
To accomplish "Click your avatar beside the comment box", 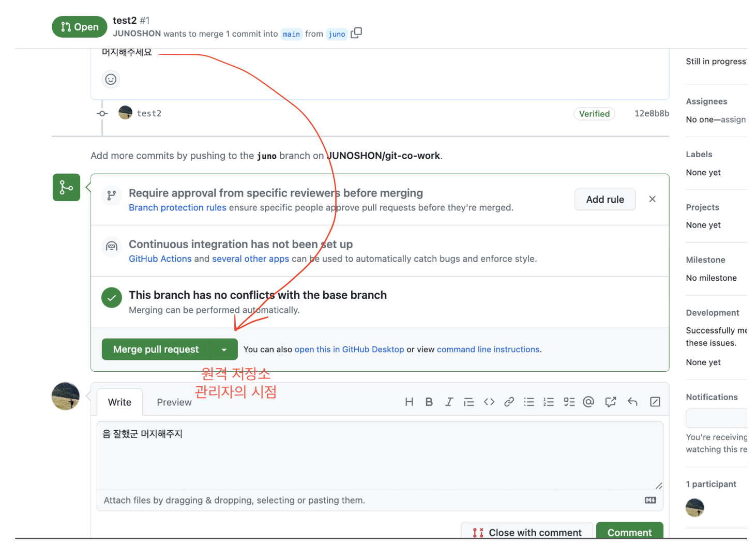I will [x=66, y=397].
